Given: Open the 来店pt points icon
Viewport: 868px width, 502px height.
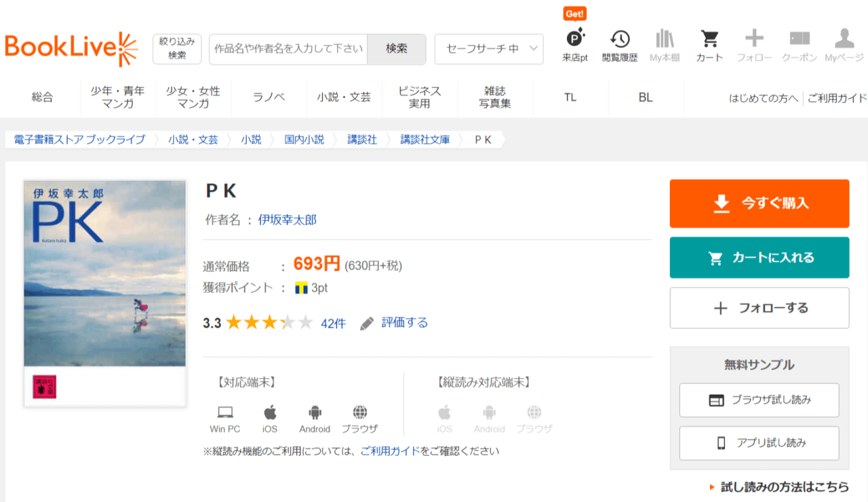Looking at the screenshot, I should 575,38.
